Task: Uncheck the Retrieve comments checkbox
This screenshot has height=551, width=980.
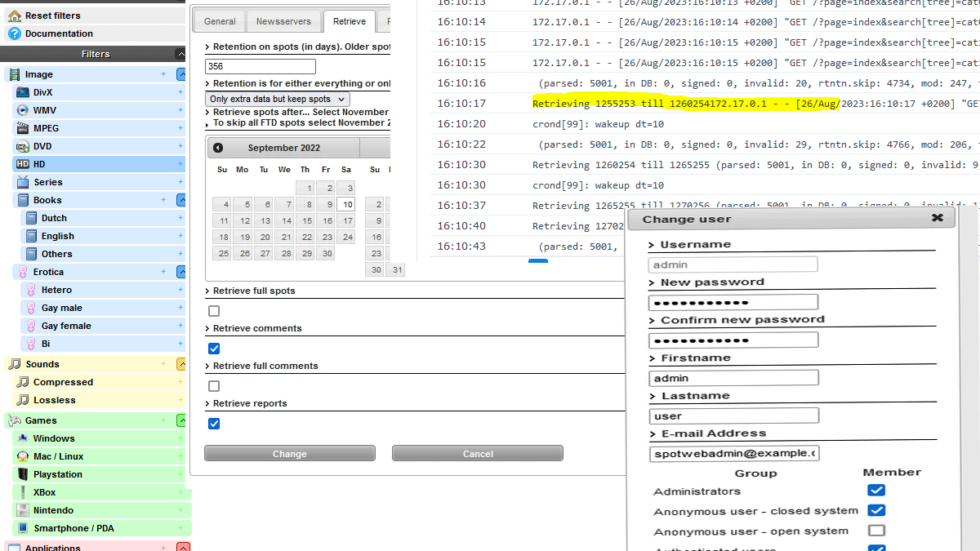Action: [x=214, y=349]
